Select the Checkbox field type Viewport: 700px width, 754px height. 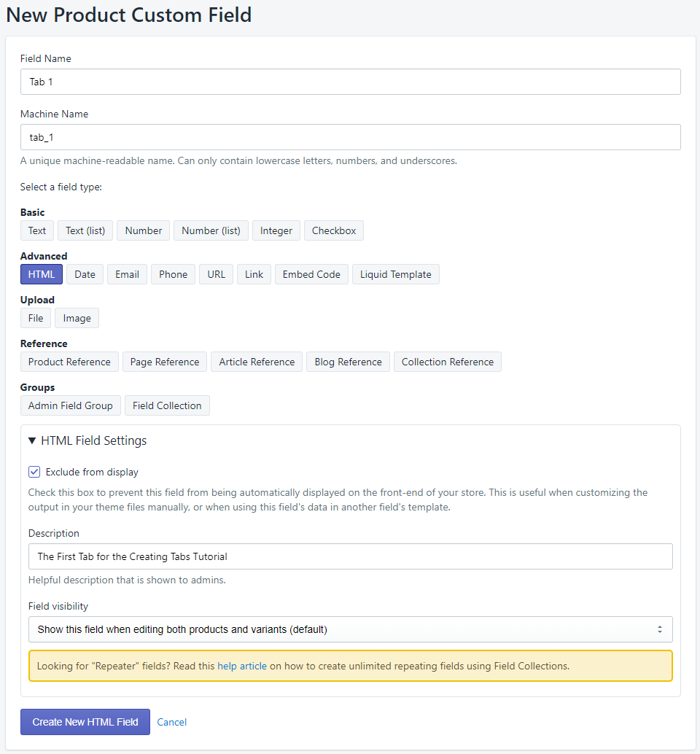[333, 230]
